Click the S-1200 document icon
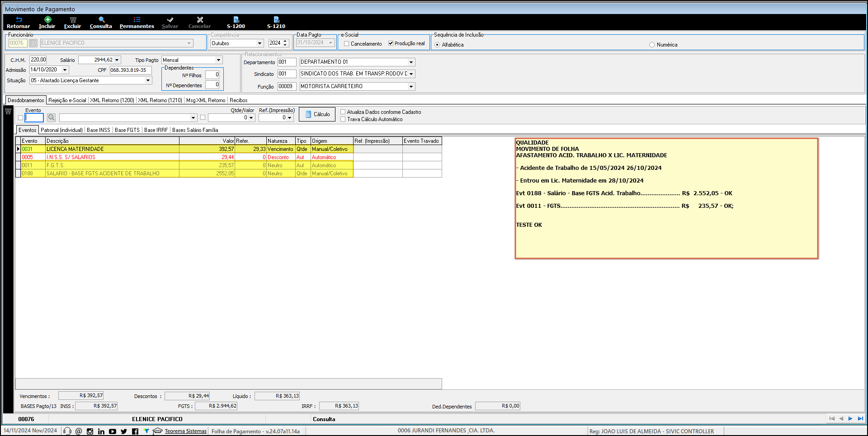This screenshot has width=868, height=436. tap(236, 20)
